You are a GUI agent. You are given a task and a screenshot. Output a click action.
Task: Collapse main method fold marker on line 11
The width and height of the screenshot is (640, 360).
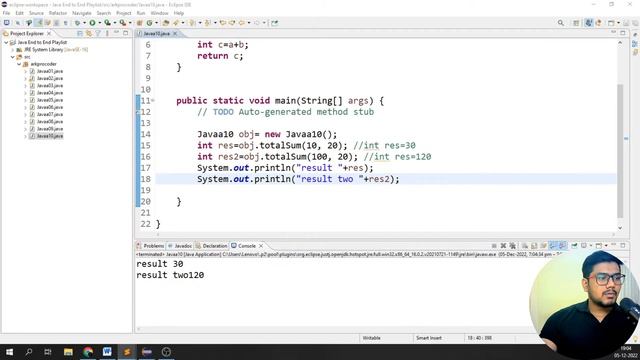click(153, 100)
